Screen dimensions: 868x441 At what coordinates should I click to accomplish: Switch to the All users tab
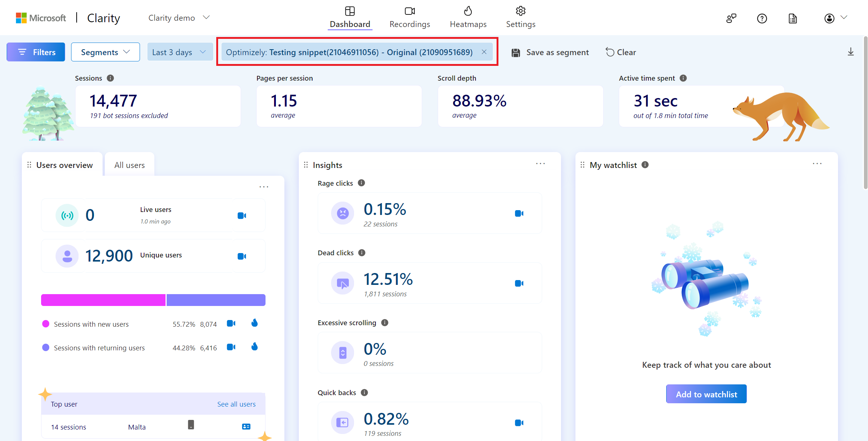click(x=129, y=165)
